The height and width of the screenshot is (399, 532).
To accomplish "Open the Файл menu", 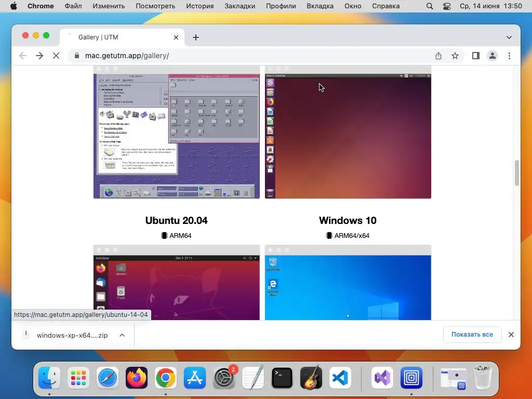I will point(73,6).
